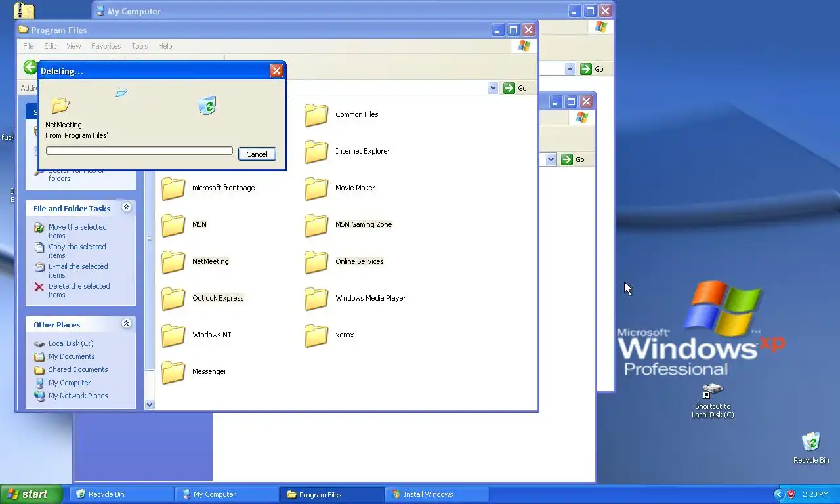840x504 pixels.
Task: Open the View menu
Action: pos(73,46)
